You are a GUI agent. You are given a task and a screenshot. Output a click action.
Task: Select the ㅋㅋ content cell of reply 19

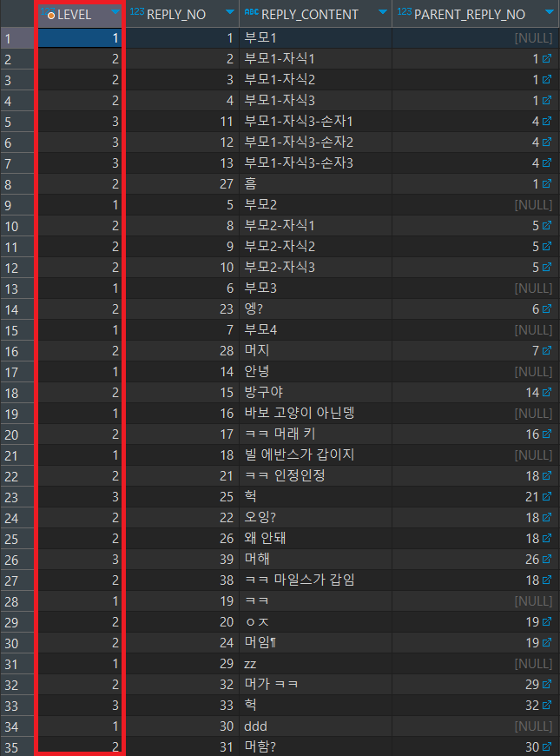pyautogui.click(x=315, y=600)
